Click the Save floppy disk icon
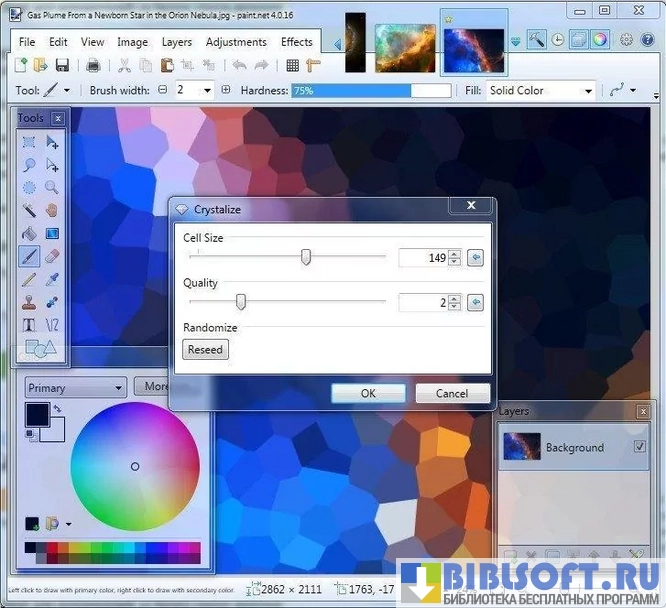 pos(62,66)
